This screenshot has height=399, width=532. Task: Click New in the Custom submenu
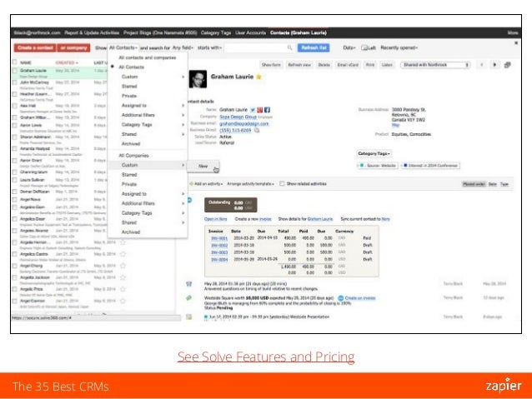pos(203,166)
